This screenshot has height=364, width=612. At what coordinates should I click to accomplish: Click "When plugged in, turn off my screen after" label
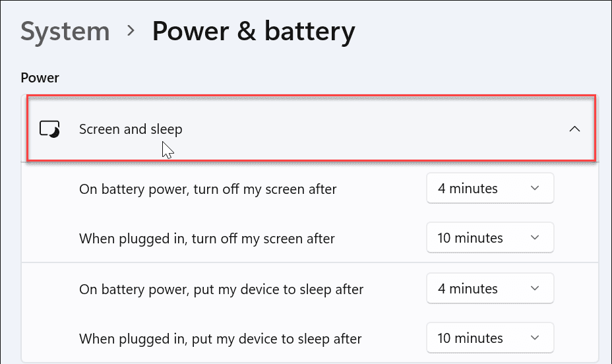pos(207,239)
